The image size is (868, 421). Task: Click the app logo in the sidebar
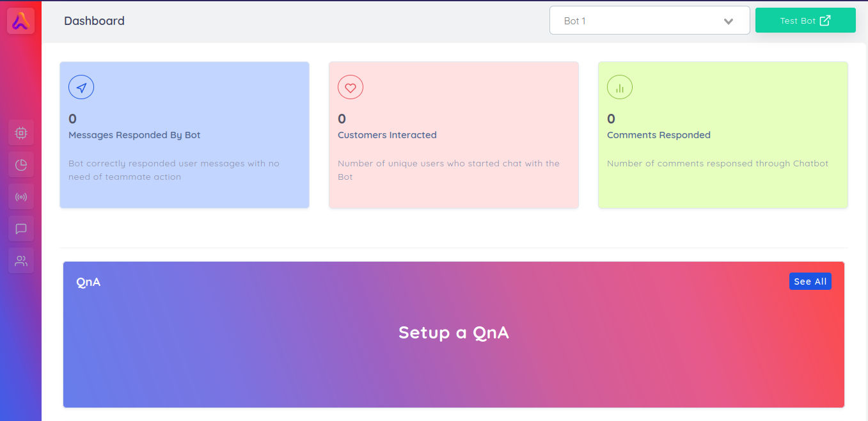[20, 21]
